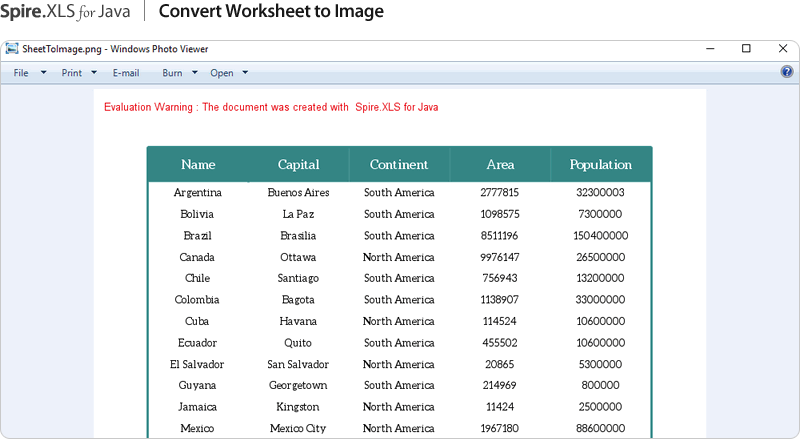Minimize the Photo Viewer window
The image size is (800, 440).
pos(710,49)
